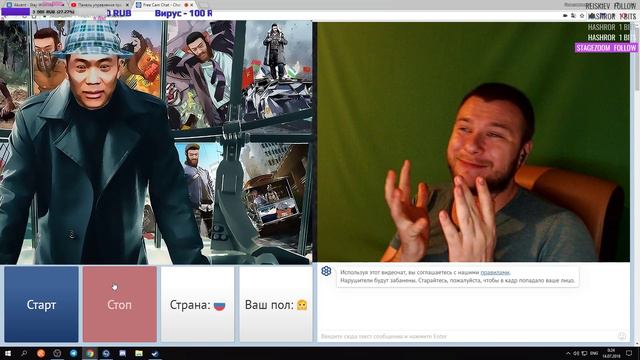Image resolution: width=640 pixels, height=360 pixels.
Task: Open the правилами rules link
Action: 495,272
